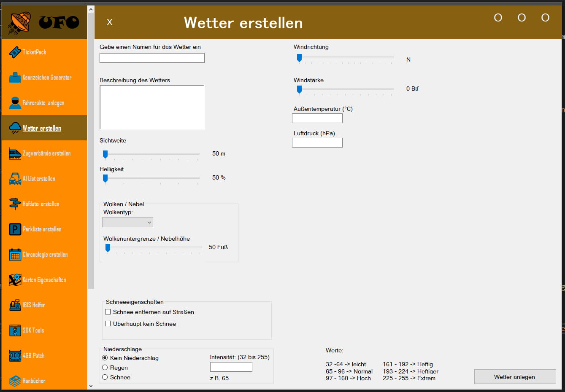Click the Außentemperatur input field
565x392 pixels.
point(317,118)
